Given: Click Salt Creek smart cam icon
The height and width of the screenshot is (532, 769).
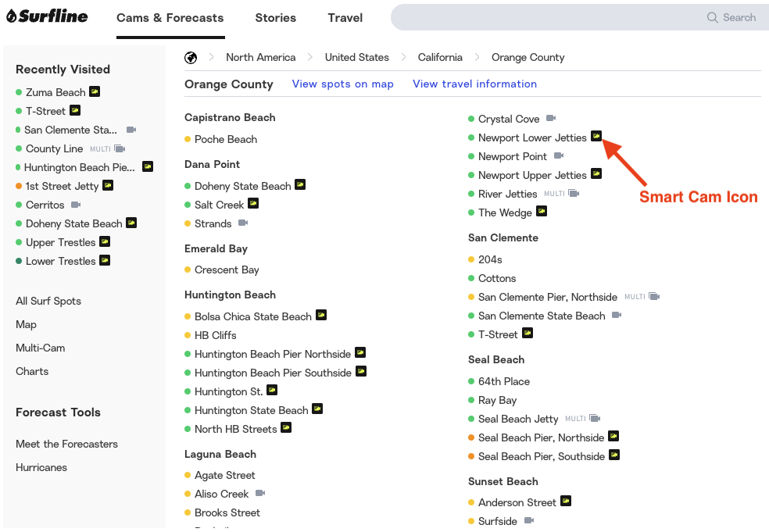Looking at the screenshot, I should (x=253, y=203).
